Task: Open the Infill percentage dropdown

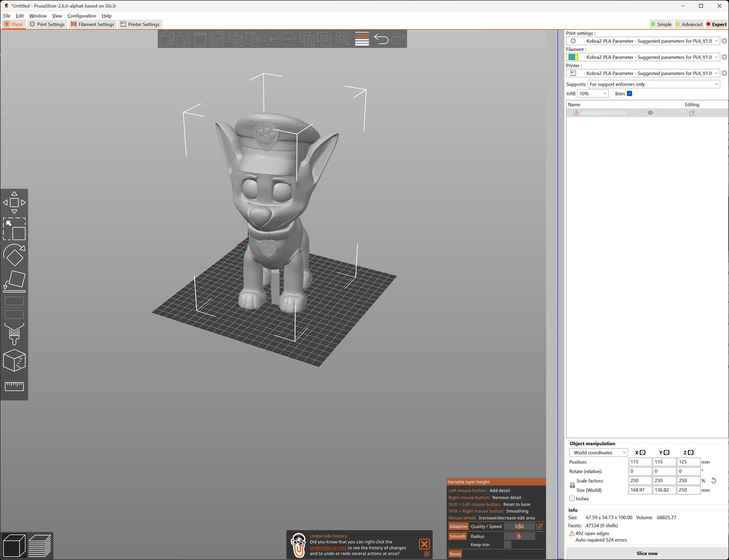Action: (x=593, y=94)
